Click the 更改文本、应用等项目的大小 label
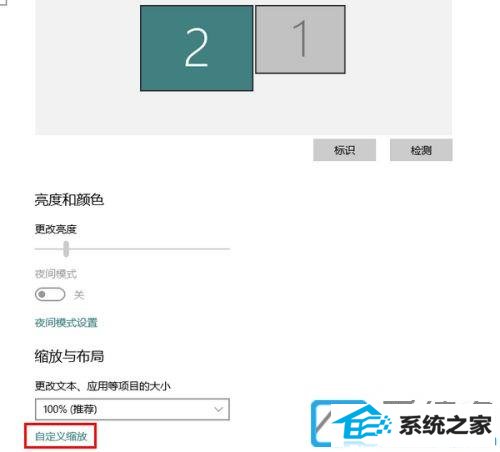Image resolution: width=500 pixels, height=452 pixels. pos(103,386)
